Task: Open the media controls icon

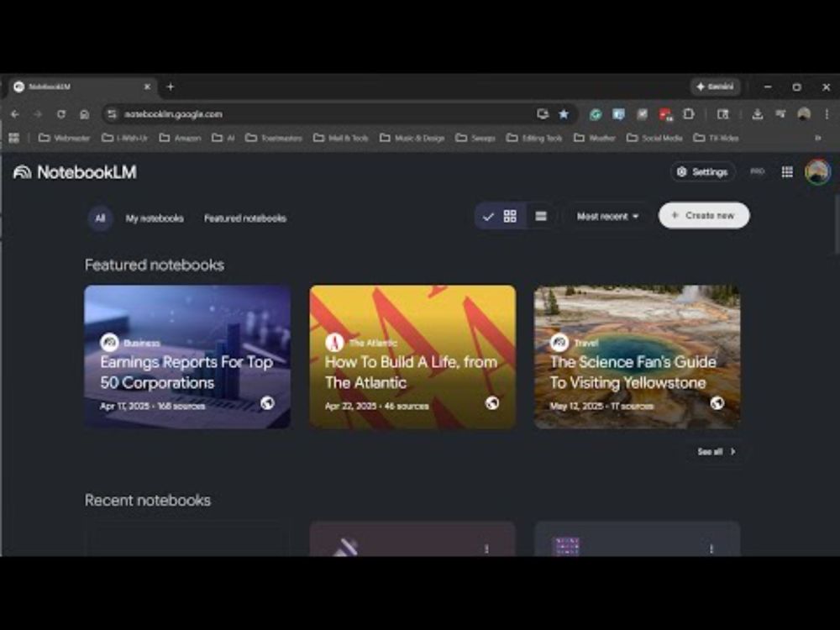Action: 780,114
